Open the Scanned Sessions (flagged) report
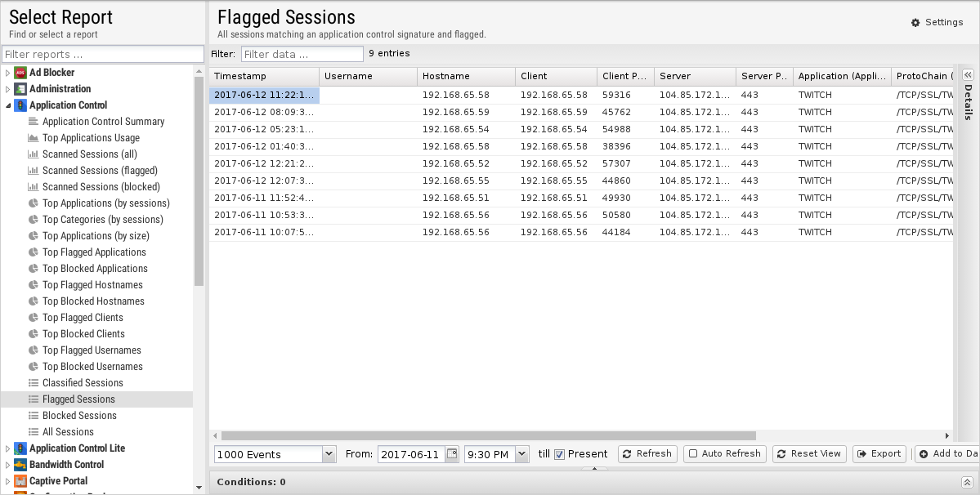This screenshot has height=495, width=980. [x=100, y=171]
